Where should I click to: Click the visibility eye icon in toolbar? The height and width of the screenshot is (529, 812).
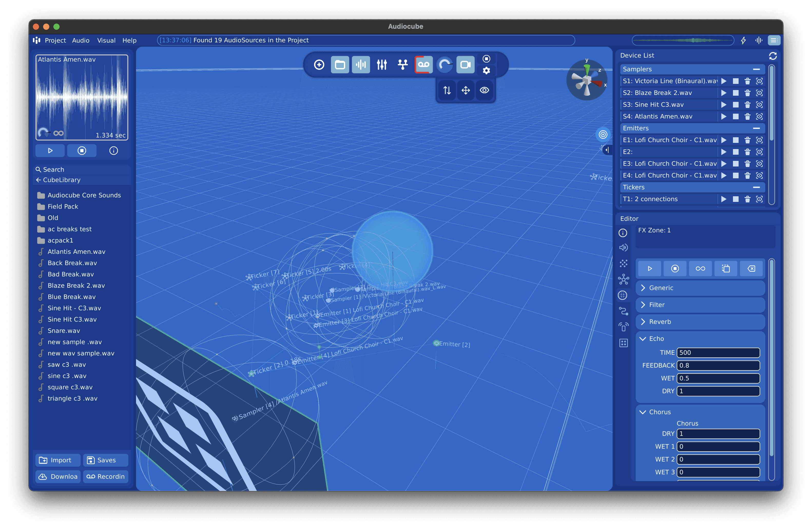pyautogui.click(x=485, y=91)
